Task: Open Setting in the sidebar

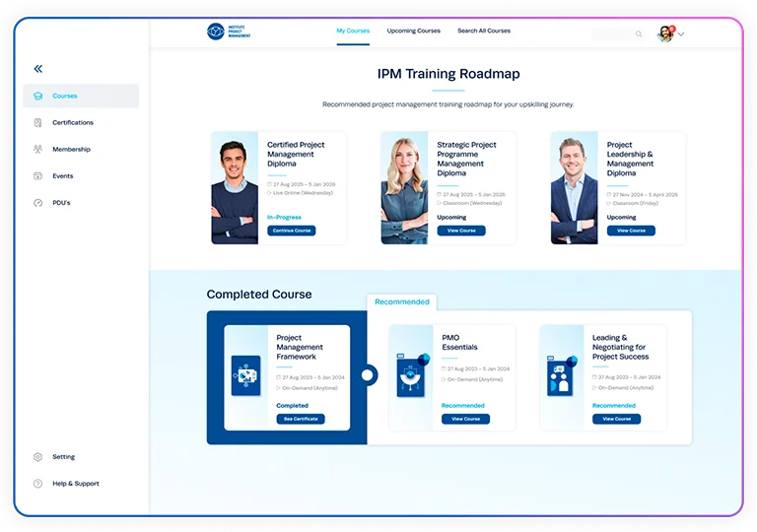Action: tap(81, 457)
